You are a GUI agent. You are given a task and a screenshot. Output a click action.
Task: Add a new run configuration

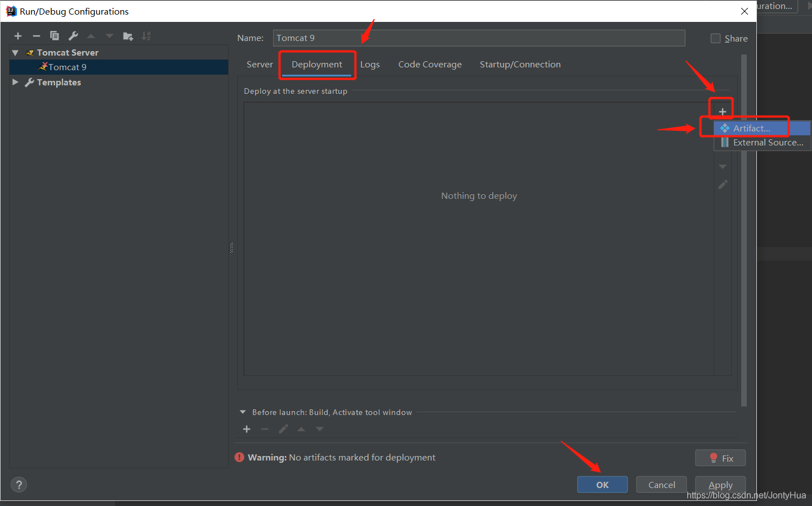17,35
